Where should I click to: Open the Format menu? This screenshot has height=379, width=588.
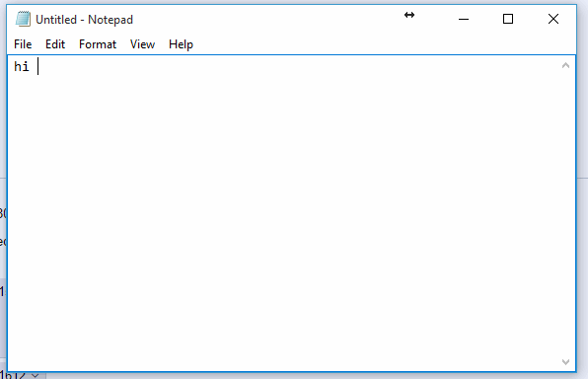(x=98, y=44)
